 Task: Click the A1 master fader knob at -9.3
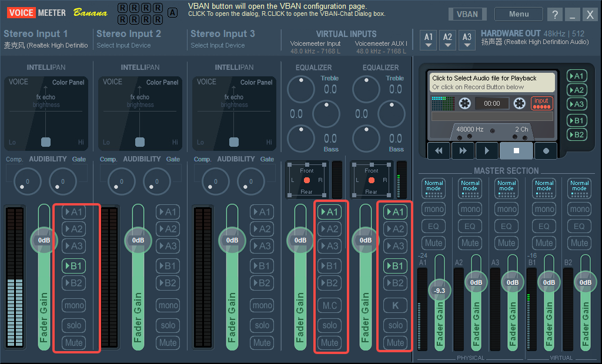pos(439,291)
